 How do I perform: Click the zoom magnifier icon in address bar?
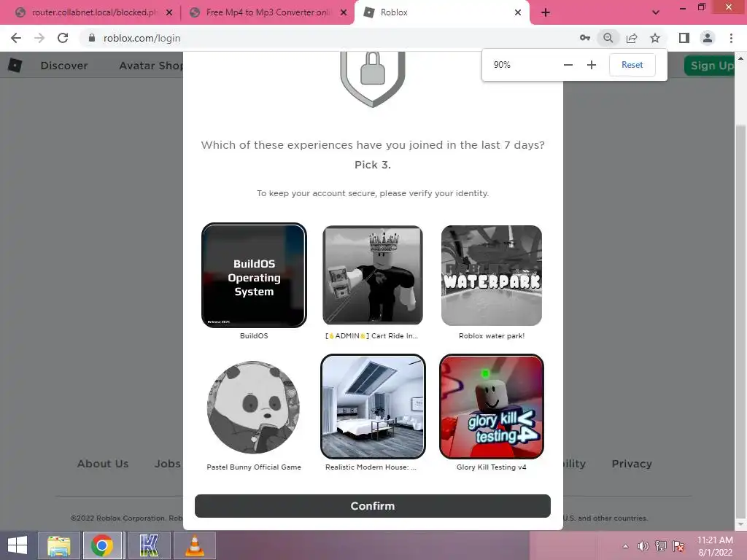point(608,38)
